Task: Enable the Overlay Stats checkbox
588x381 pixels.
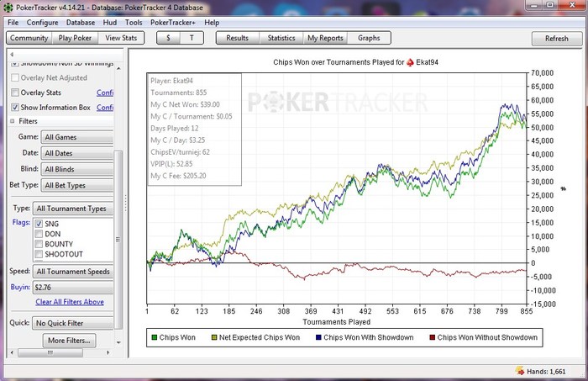Action: (15, 93)
